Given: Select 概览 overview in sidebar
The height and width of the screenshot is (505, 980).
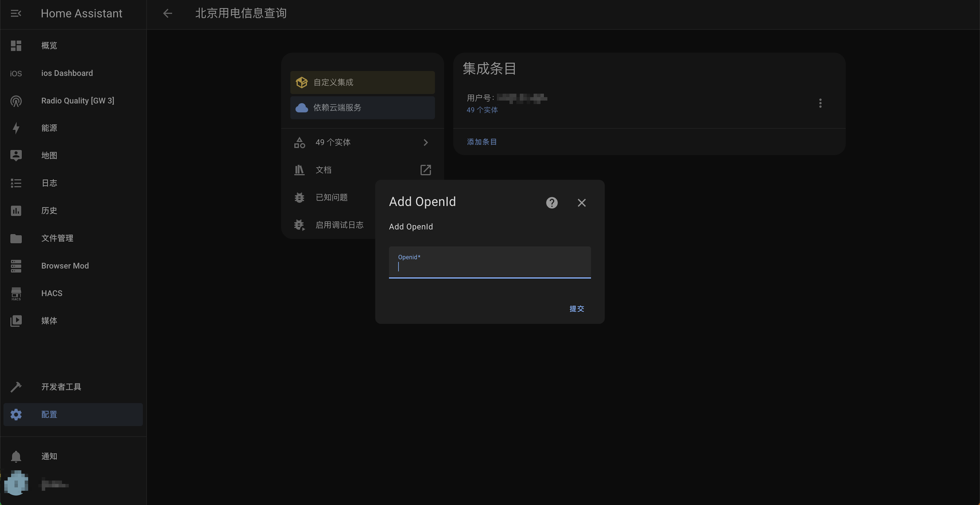Looking at the screenshot, I should (49, 46).
